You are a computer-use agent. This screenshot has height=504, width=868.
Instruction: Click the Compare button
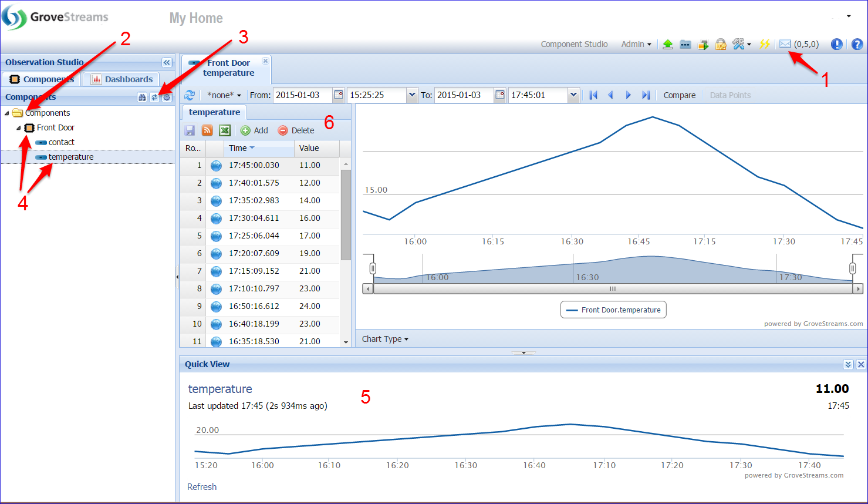tap(679, 95)
